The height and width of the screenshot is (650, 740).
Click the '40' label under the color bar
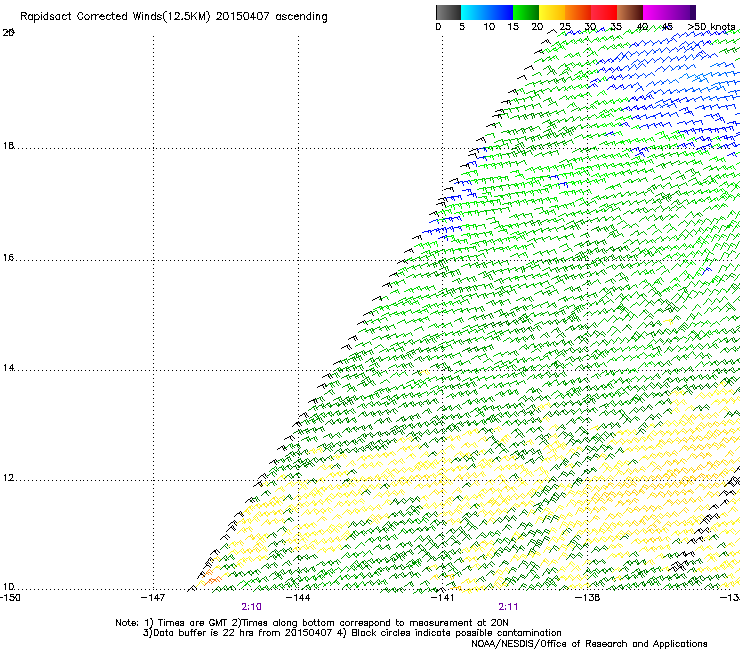642,27
